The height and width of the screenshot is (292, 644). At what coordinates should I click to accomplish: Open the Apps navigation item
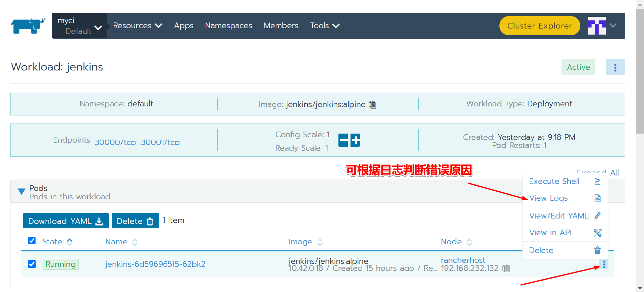(x=184, y=26)
